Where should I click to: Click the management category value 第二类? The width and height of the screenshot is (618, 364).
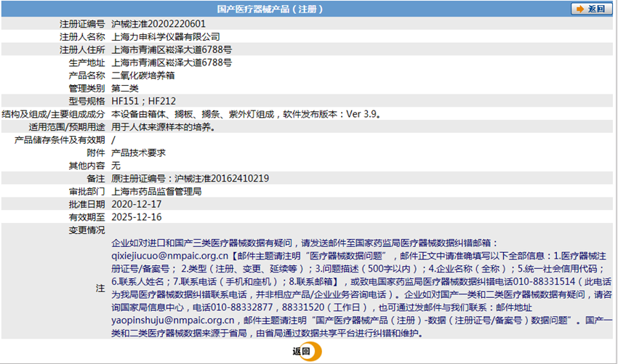point(125,88)
